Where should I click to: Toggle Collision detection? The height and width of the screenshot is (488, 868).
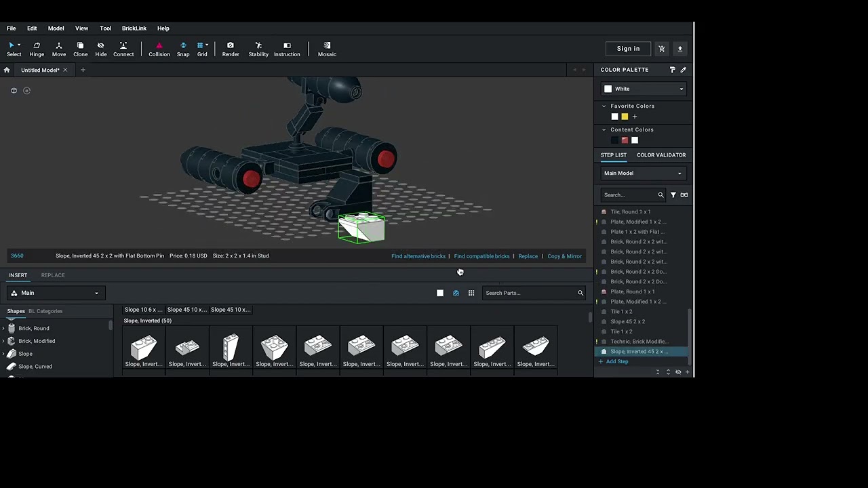point(159,49)
